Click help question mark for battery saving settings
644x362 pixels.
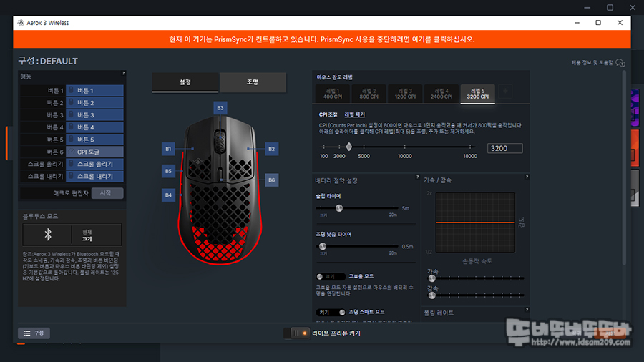[417, 177]
